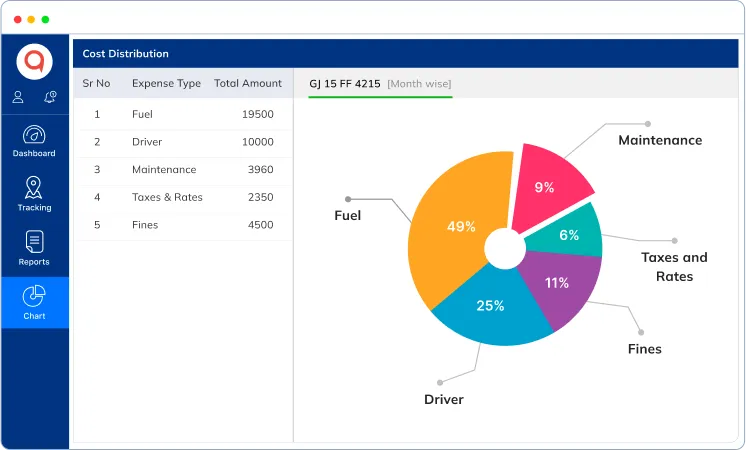Select the Taxes & Rates row

point(183,197)
